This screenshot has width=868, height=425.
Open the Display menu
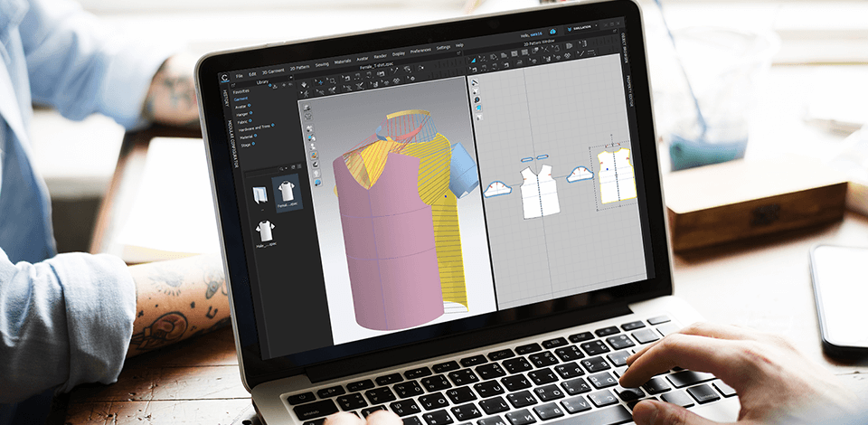click(x=399, y=53)
